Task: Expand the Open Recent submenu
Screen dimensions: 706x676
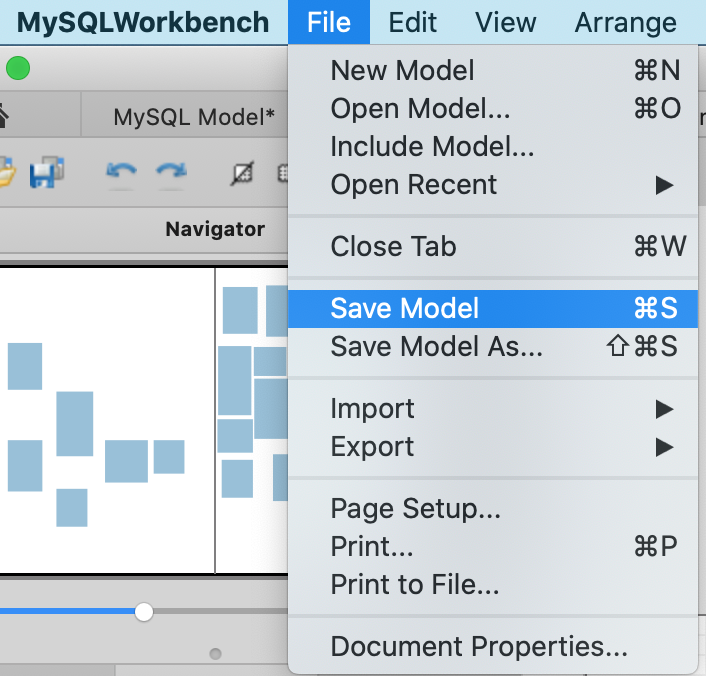Action: 493,184
